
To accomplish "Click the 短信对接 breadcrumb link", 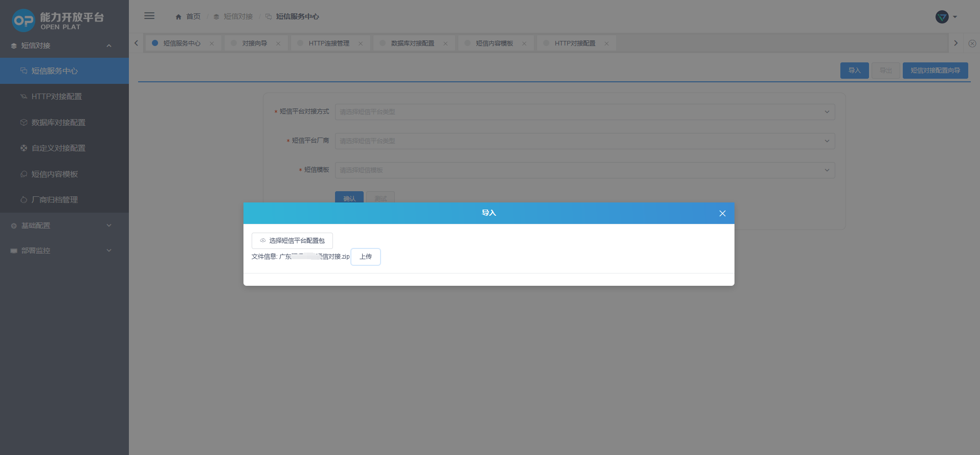I will click(238, 17).
